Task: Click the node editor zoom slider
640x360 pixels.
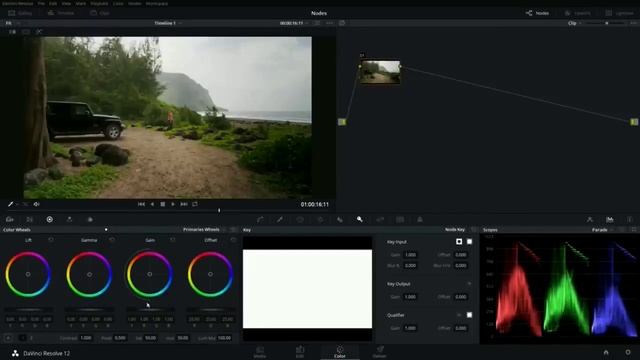Action: [606, 23]
